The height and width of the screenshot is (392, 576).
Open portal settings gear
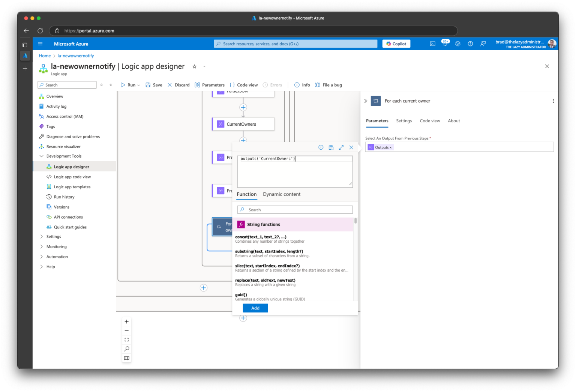tap(458, 44)
